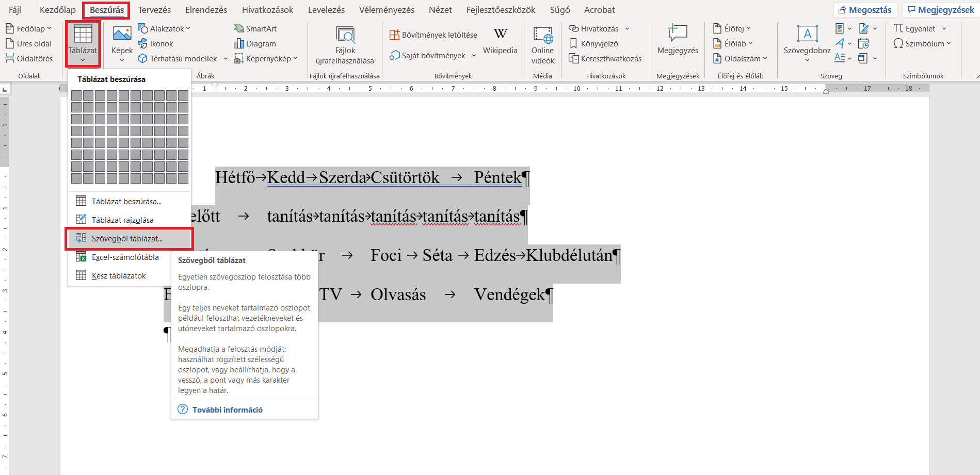The width and height of the screenshot is (980, 475).
Task: Open the További információ help link
Action: (x=227, y=410)
